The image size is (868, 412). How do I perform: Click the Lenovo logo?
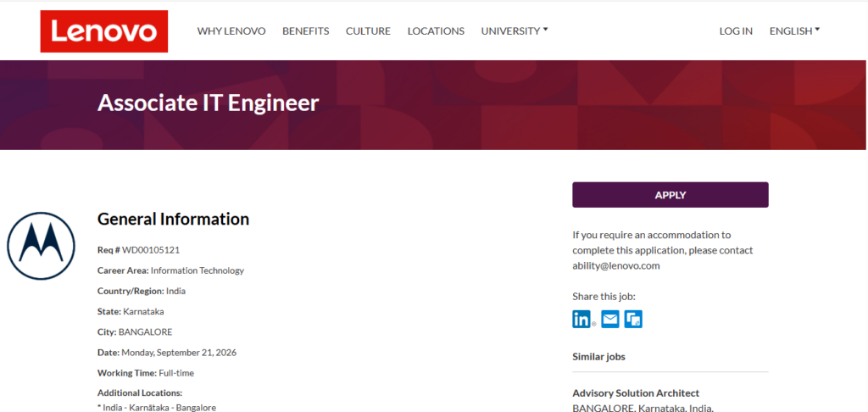[x=104, y=31]
